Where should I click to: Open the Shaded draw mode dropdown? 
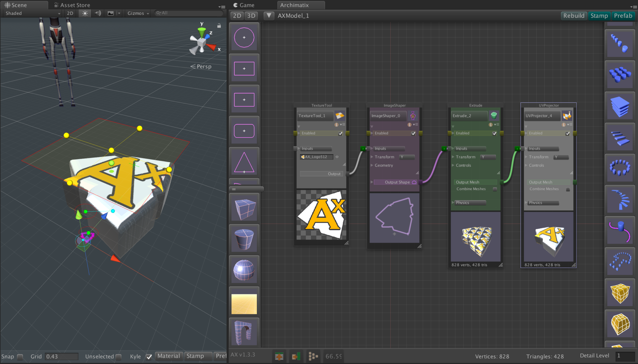pyautogui.click(x=31, y=13)
